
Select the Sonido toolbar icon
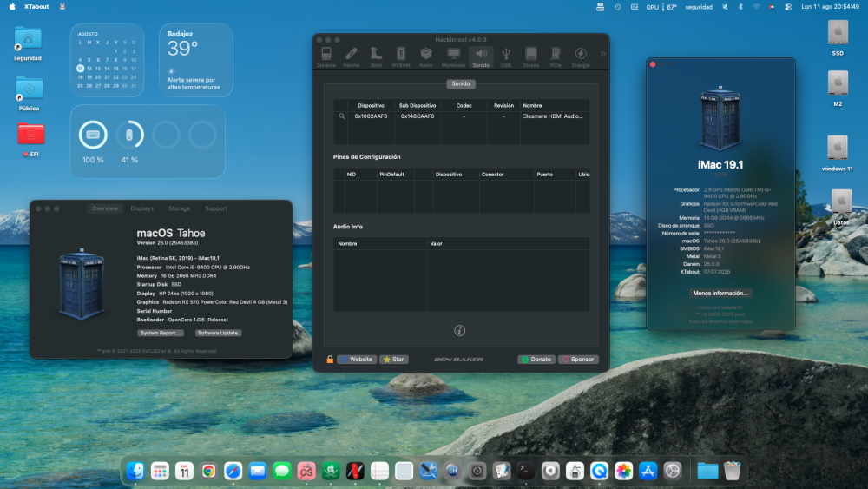(x=481, y=57)
